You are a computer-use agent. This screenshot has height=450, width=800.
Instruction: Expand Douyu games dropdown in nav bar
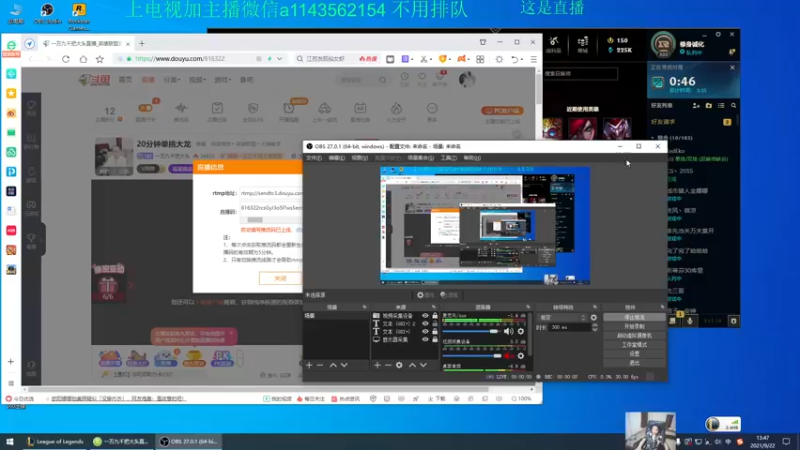click(222, 80)
